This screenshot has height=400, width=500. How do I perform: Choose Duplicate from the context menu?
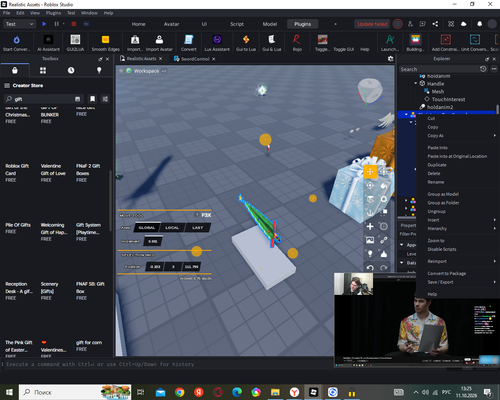pyautogui.click(x=437, y=165)
